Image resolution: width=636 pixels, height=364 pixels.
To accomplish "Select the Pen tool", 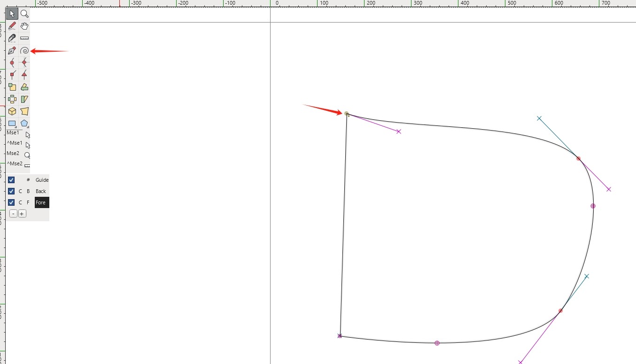I will pos(12,51).
